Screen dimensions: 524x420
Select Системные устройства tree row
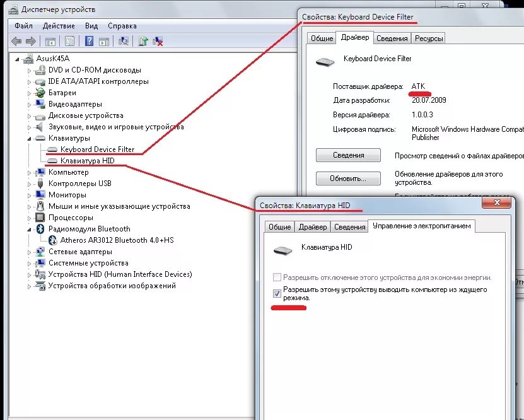(88, 263)
